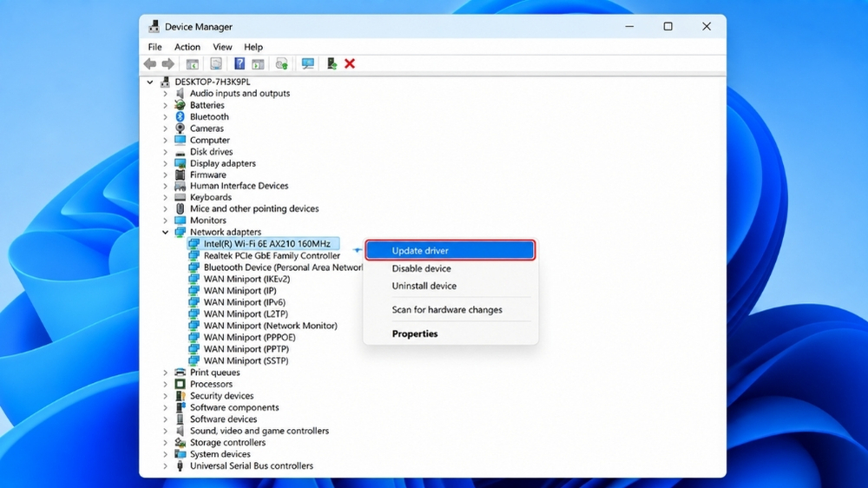Expand Sound, video and game controllers
The image size is (868, 488).
click(165, 431)
